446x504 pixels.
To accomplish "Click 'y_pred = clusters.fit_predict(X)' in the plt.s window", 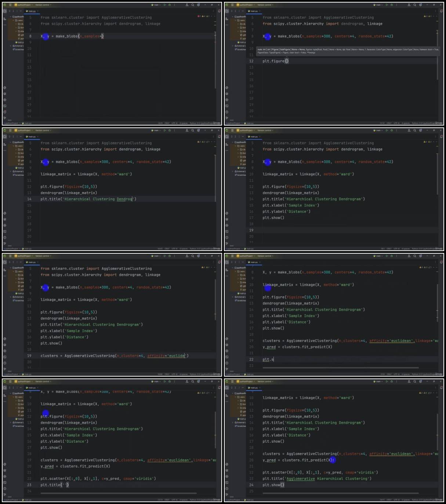I will coord(297,347).
